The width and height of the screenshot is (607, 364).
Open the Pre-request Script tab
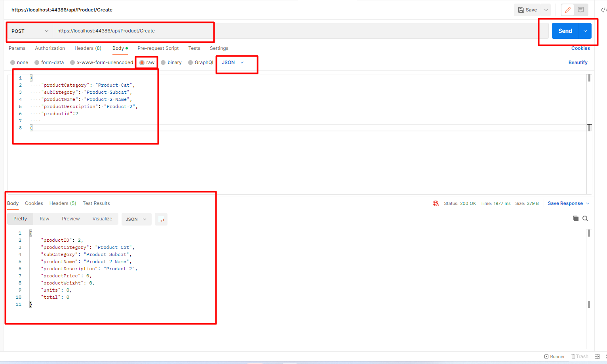pyautogui.click(x=158, y=48)
